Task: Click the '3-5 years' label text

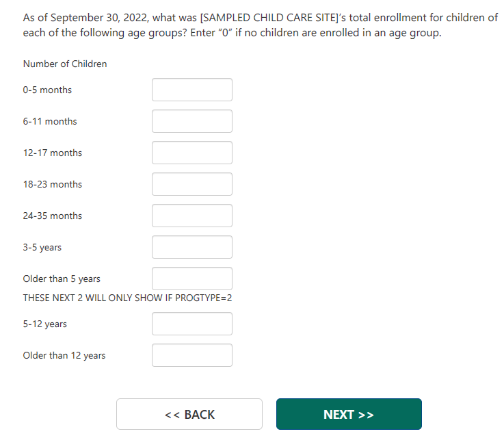Action: [42, 248]
